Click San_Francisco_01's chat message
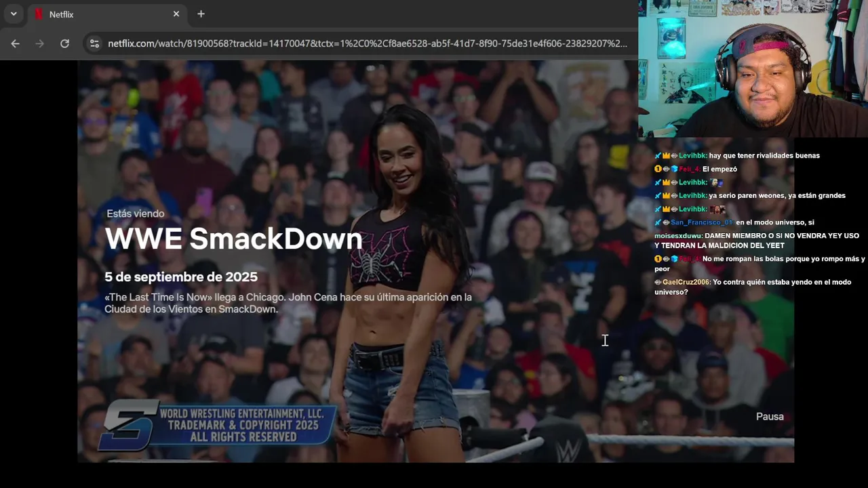This screenshot has height=488, width=868. 734,222
